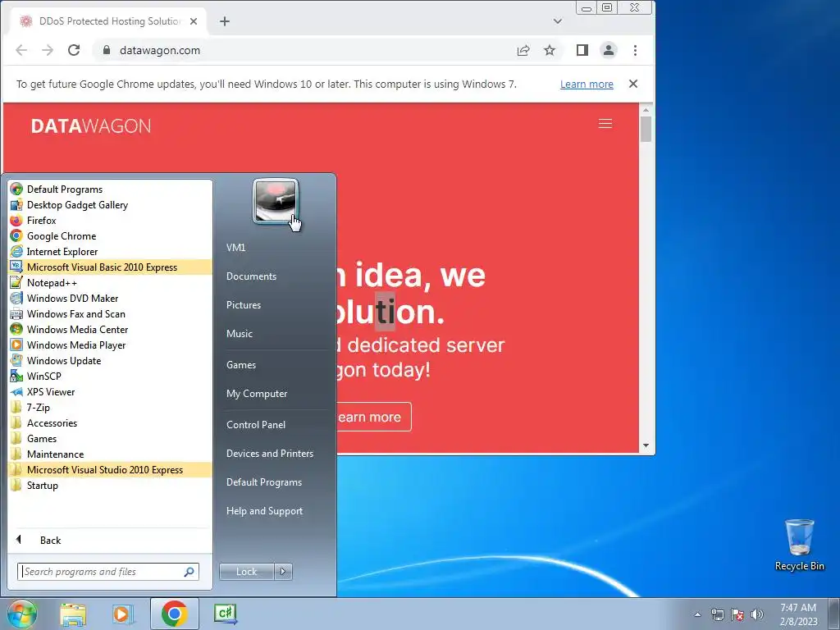Click the volume speaker tray icon
The height and width of the screenshot is (630, 840).
(757, 614)
